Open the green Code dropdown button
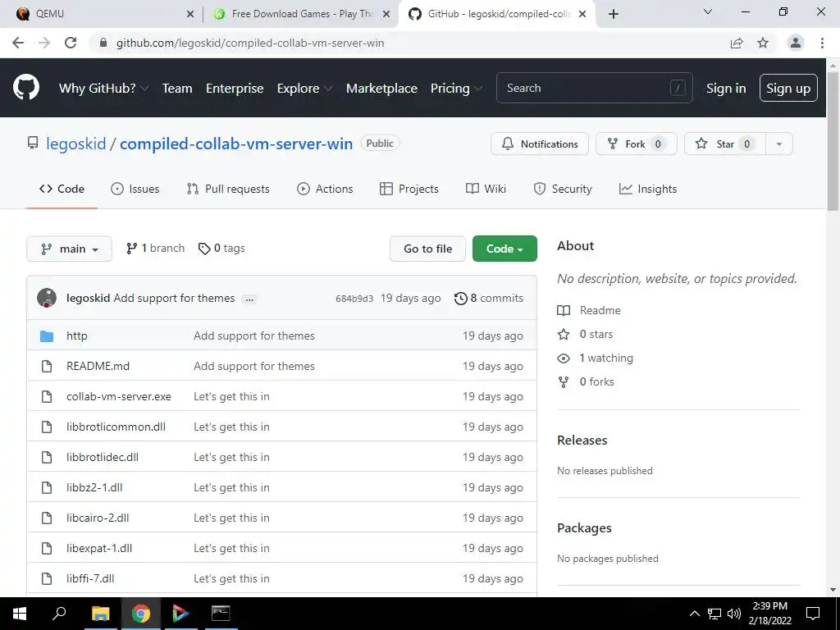 [x=504, y=249]
